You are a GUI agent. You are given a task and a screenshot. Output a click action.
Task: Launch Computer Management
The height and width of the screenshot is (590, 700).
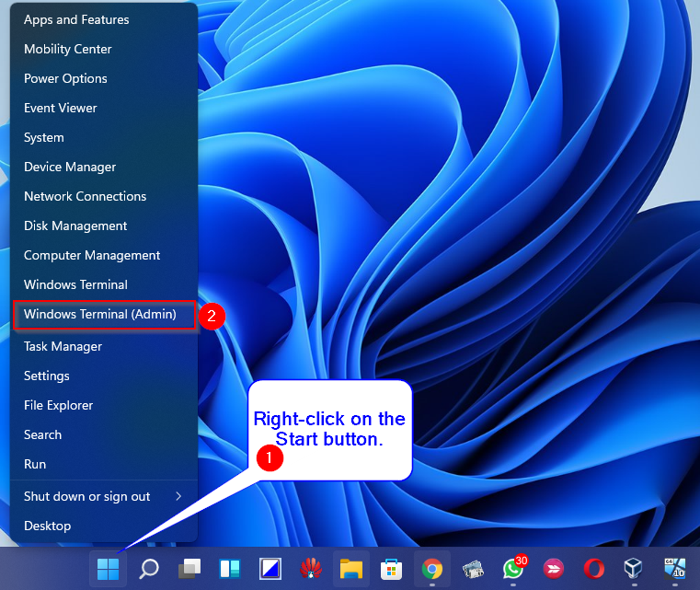point(104,256)
